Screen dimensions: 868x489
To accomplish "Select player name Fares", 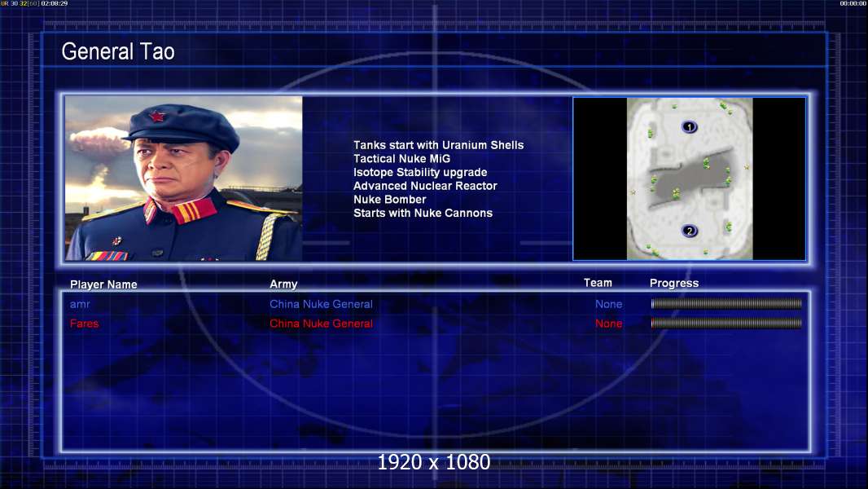I will pos(84,324).
